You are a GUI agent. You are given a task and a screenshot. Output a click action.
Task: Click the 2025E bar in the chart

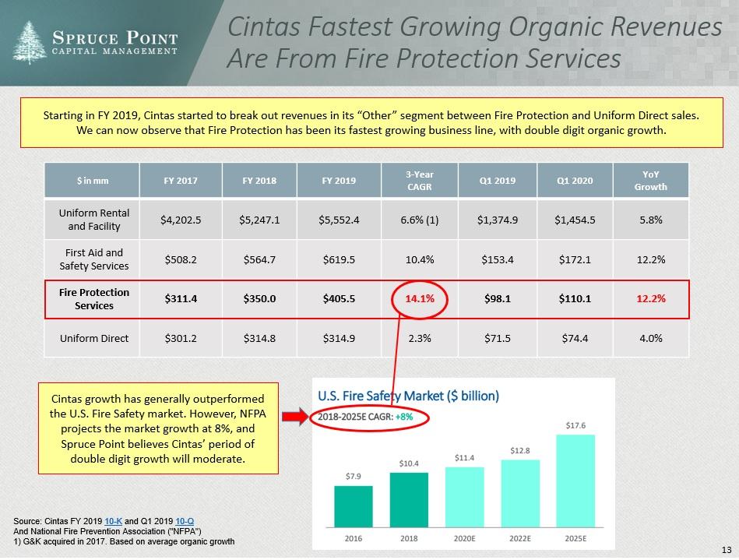575,481
